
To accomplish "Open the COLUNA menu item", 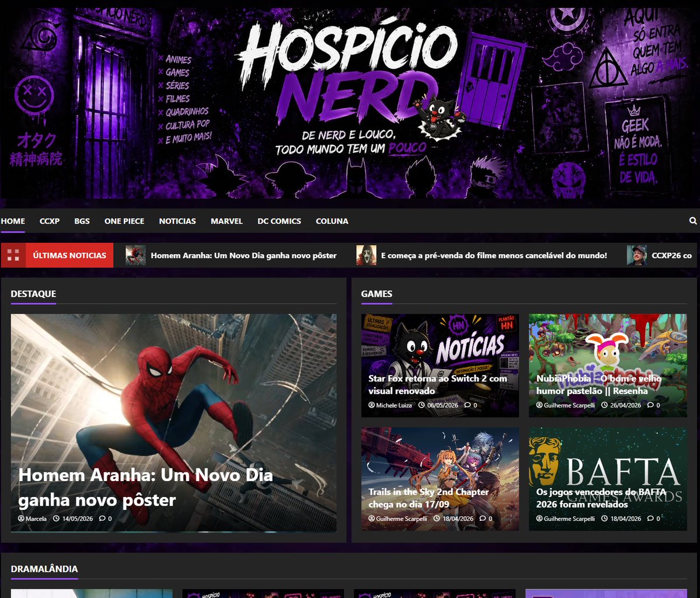I will click(x=332, y=221).
